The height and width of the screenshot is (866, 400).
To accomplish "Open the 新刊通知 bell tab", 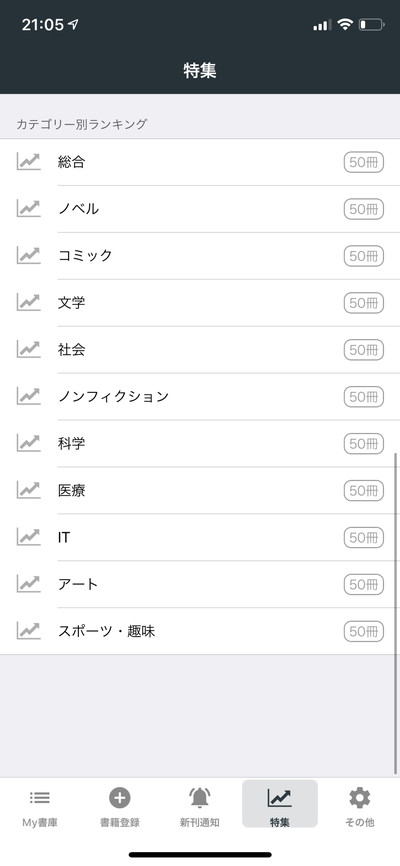I will [x=199, y=806].
